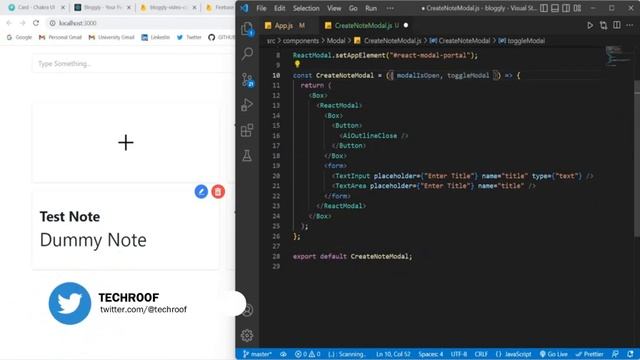The width and height of the screenshot is (640, 360).
Task: Go back in the browser
Action: 9,23
